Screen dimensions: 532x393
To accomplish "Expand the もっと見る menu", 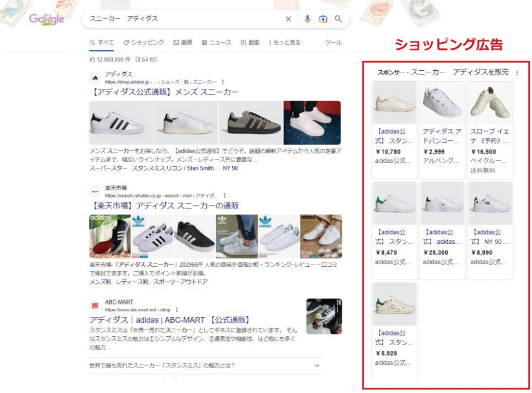I will (x=284, y=43).
